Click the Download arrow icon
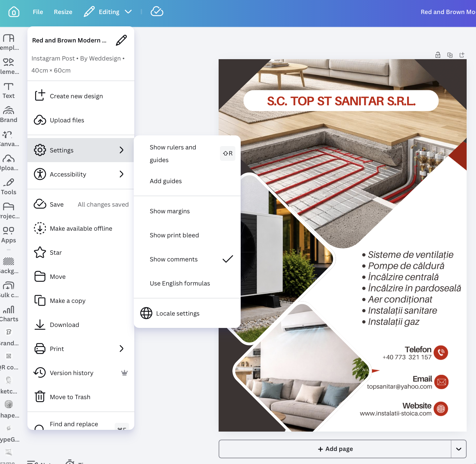The width and height of the screenshot is (476, 464). click(x=40, y=325)
